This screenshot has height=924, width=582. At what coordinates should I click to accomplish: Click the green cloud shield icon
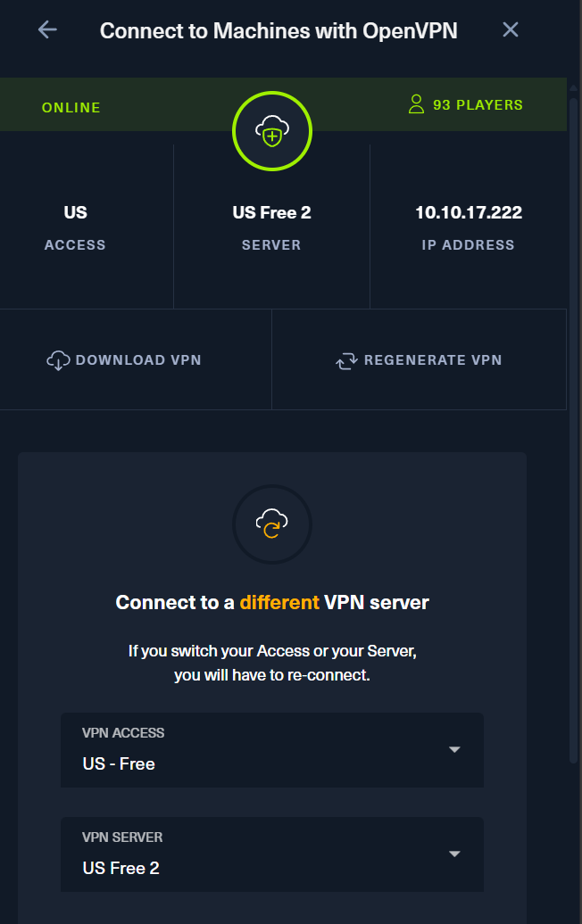(272, 133)
